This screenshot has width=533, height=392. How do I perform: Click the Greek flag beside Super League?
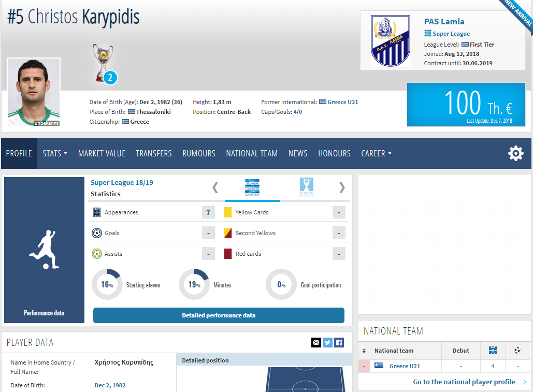pos(428,33)
